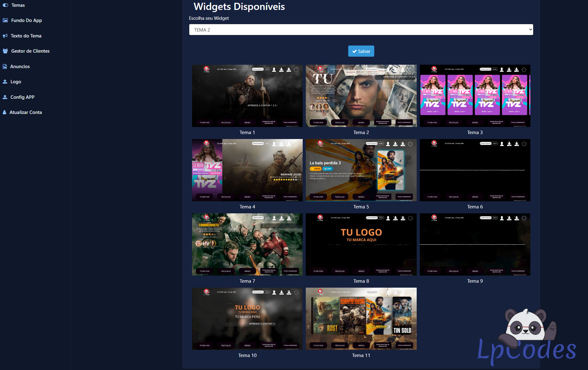
Task: Click the Temas toggle icon in sidebar
Action: point(5,5)
